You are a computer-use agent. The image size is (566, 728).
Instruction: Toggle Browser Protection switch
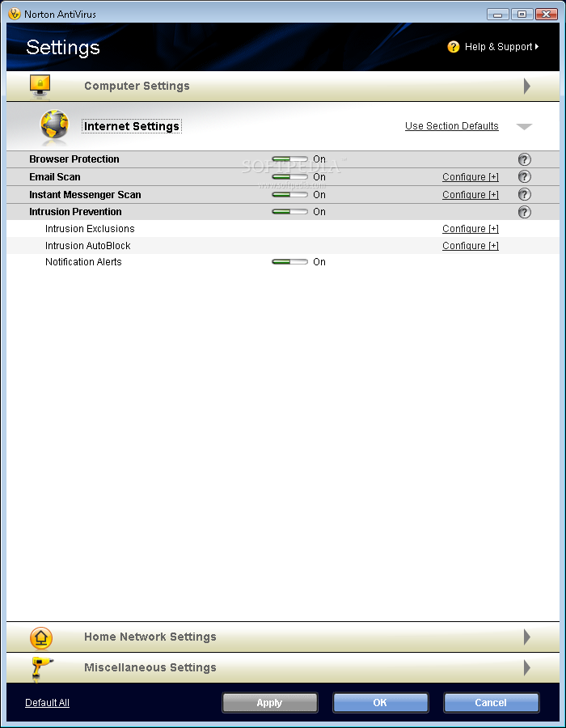tap(289, 159)
